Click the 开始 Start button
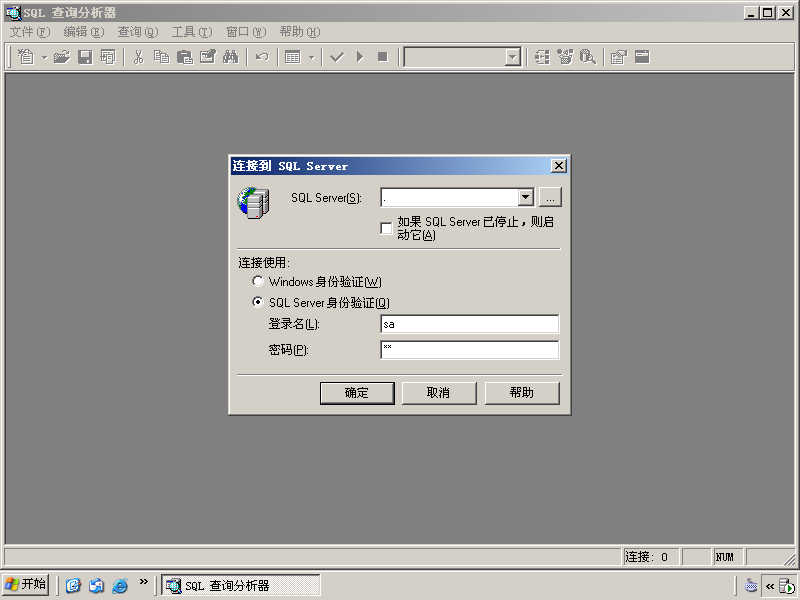Viewport: 800px width, 600px height. click(x=26, y=585)
